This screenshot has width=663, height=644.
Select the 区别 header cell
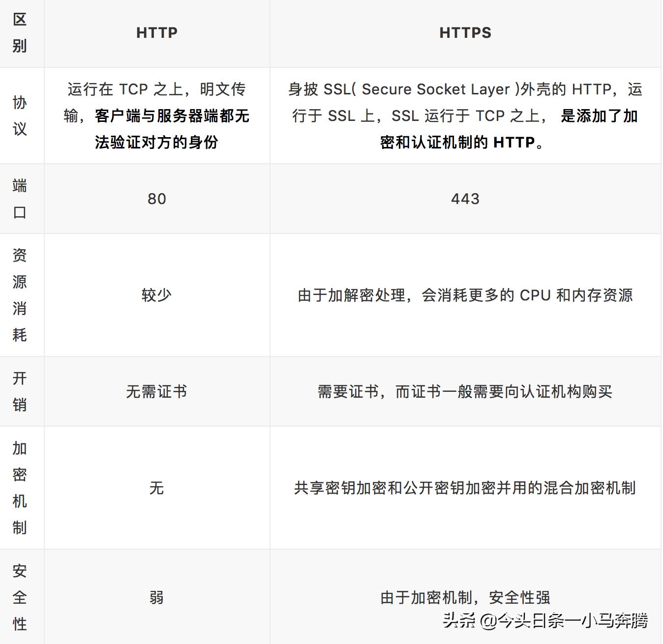[20, 32]
